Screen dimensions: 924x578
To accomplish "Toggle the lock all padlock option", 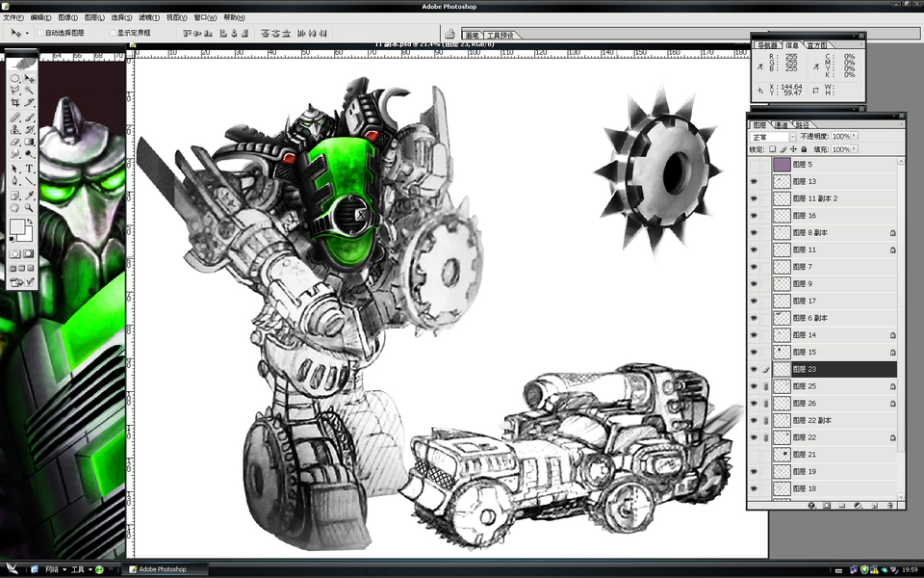I will coord(804,150).
